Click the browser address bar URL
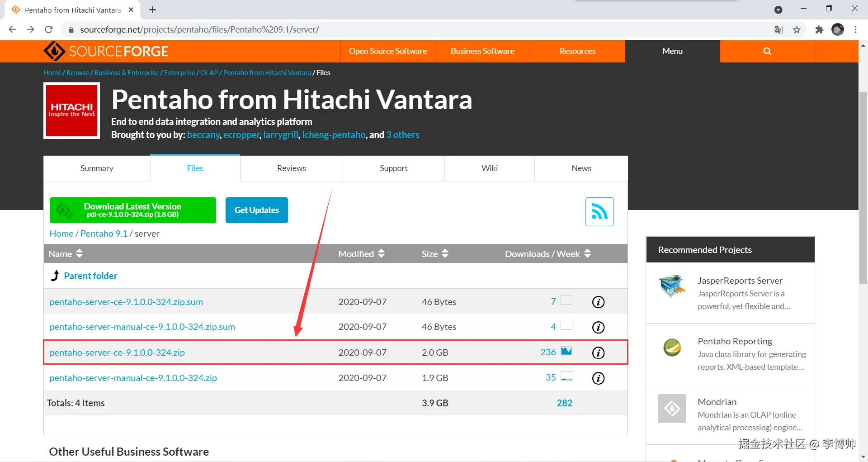The image size is (868, 462). pyautogui.click(x=199, y=29)
